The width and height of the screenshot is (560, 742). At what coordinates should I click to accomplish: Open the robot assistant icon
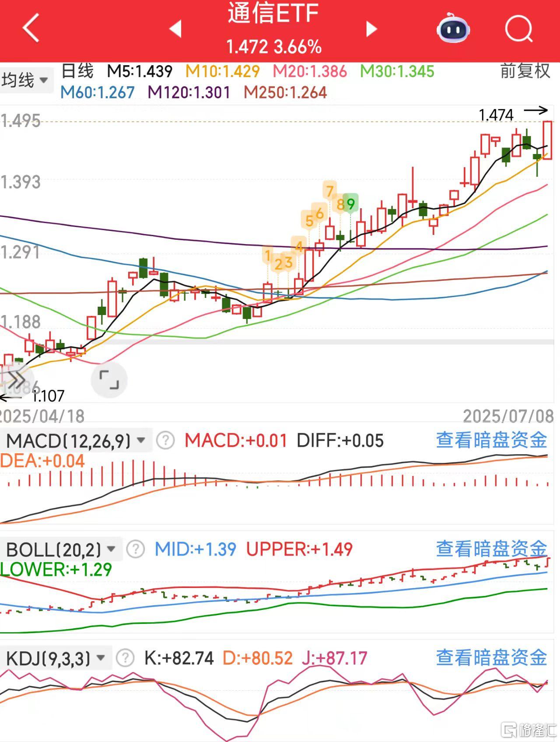453,28
